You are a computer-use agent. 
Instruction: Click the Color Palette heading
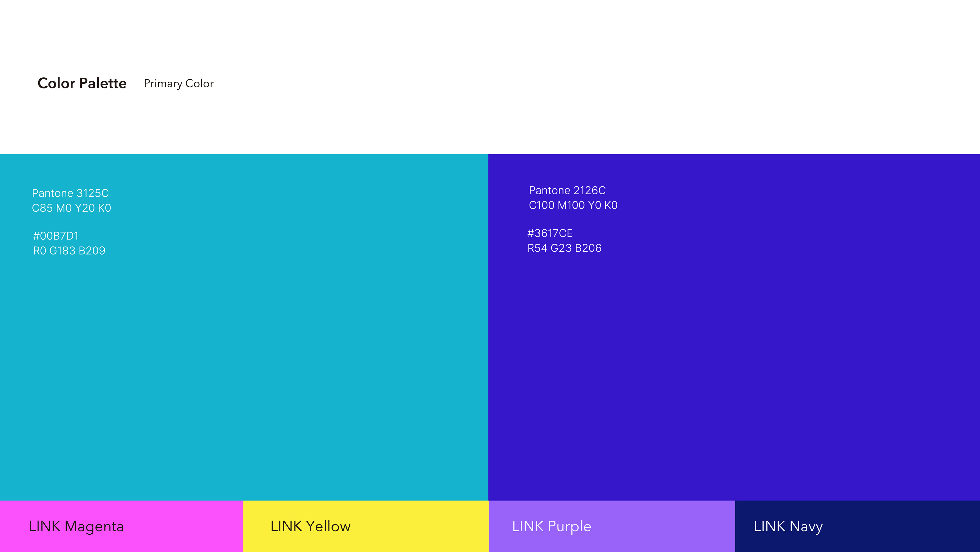click(82, 83)
